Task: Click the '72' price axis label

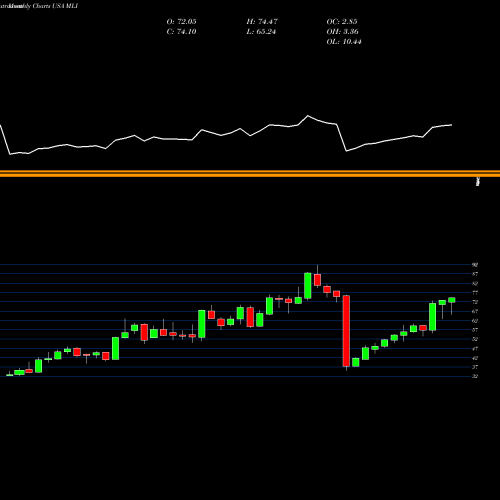Action: coord(475,302)
